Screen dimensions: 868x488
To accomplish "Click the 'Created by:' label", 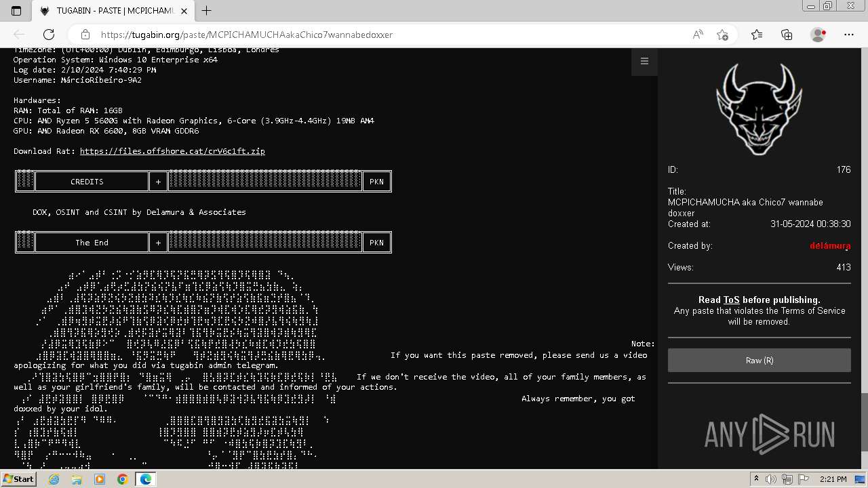I will [x=690, y=245].
